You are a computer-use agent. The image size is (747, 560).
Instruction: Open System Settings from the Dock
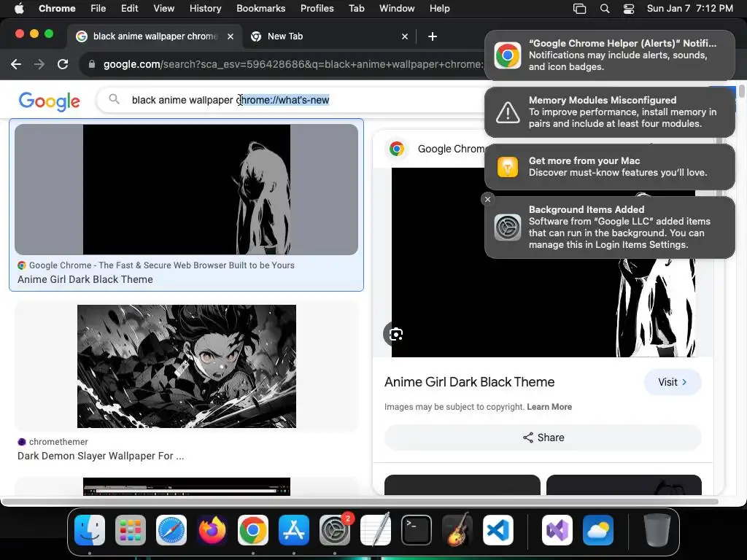click(335, 530)
